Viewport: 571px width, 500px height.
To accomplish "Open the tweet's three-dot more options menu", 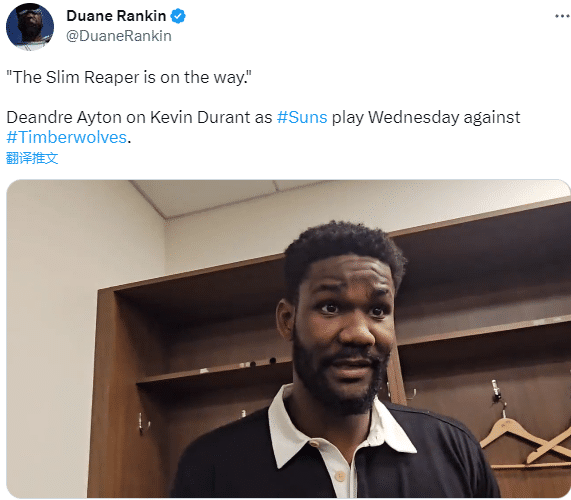I will (563, 16).
